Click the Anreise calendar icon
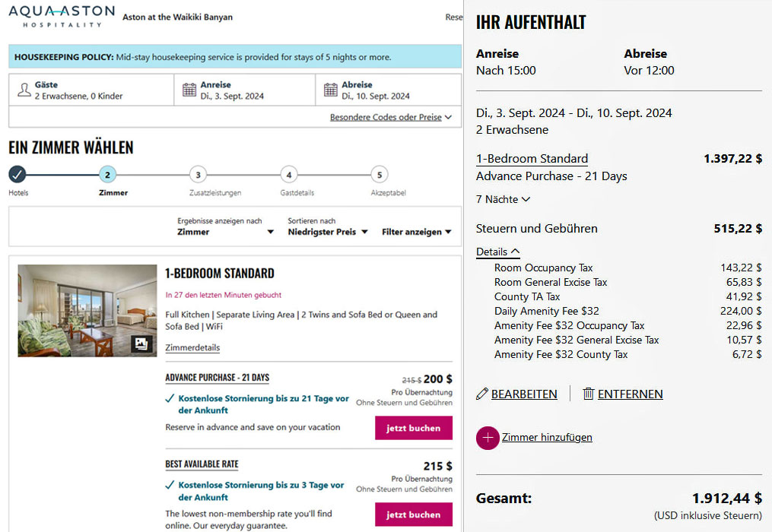Image resolution: width=772 pixels, height=532 pixels. point(189,90)
